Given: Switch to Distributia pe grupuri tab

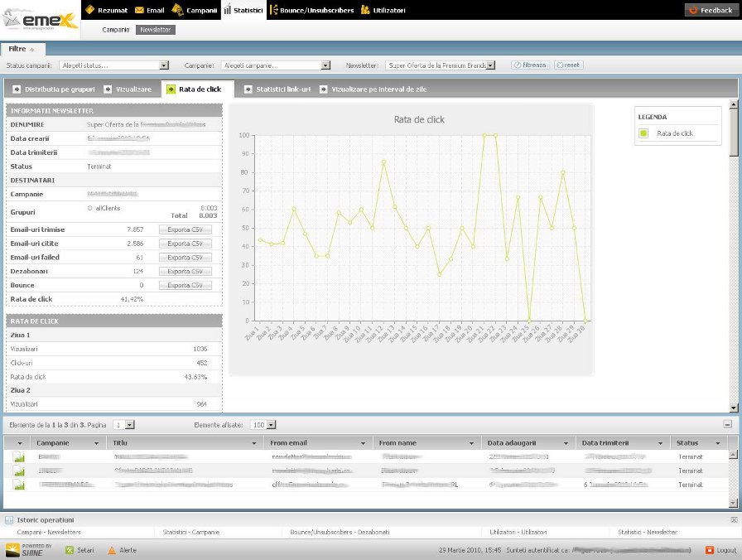Looking at the screenshot, I should pyautogui.click(x=54, y=89).
